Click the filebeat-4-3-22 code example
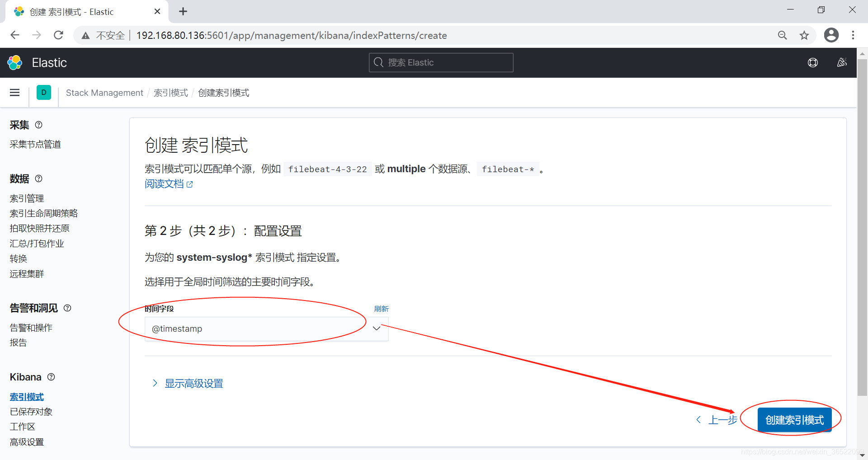Image resolution: width=868 pixels, height=460 pixels. [328, 169]
